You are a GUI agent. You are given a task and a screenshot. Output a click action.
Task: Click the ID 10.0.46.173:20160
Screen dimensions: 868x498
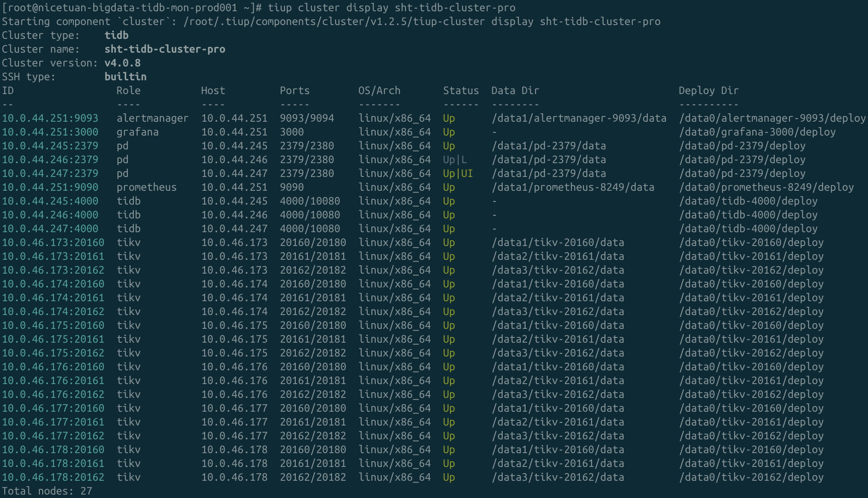(53, 243)
